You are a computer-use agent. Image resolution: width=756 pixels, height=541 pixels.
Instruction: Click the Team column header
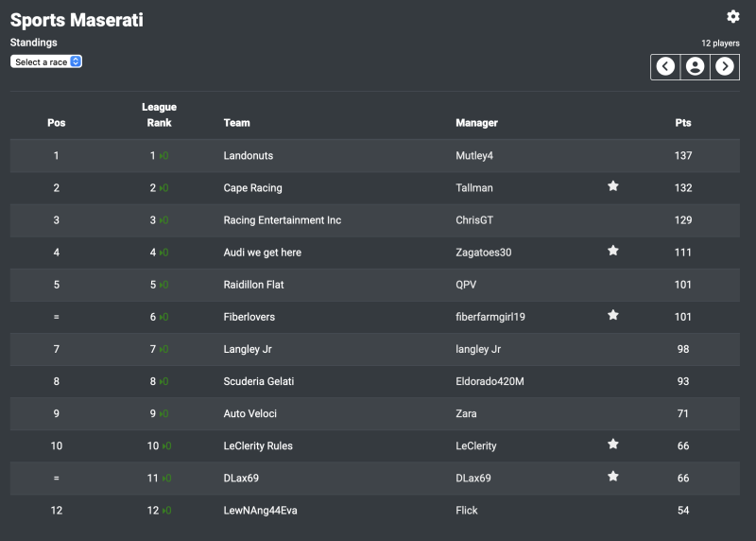click(x=237, y=123)
